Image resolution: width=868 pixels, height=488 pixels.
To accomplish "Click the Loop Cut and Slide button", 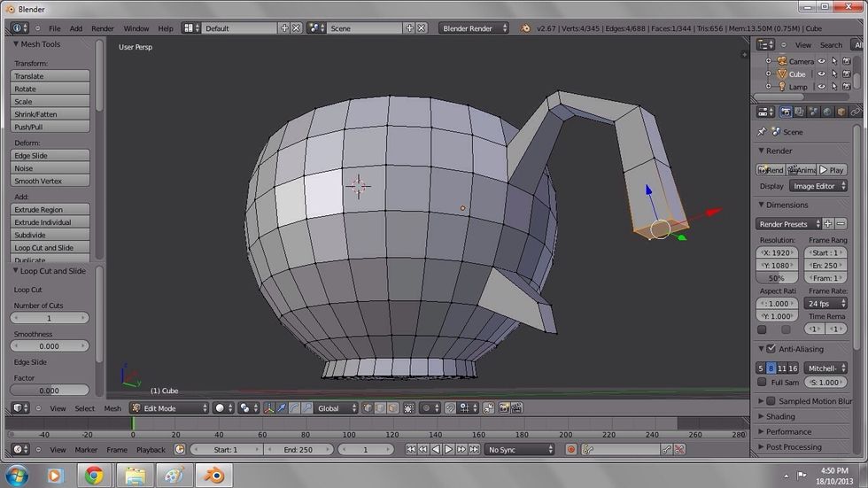I will click(x=50, y=248).
